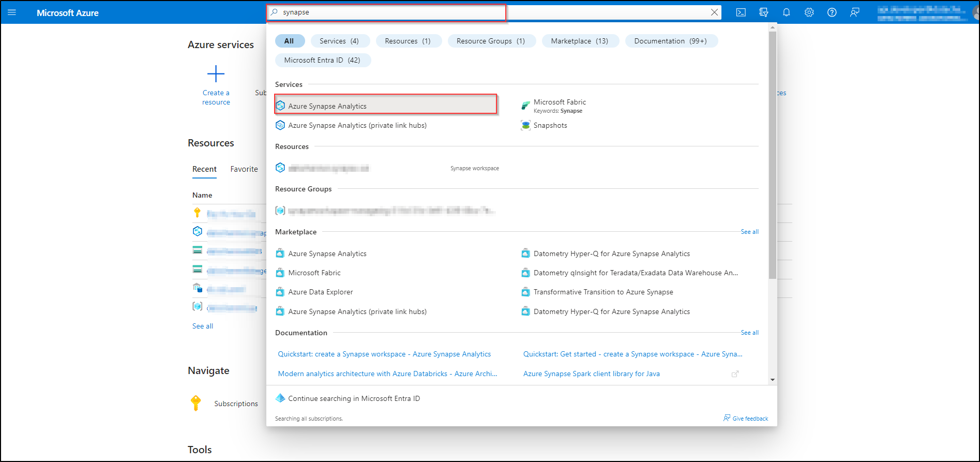Image resolution: width=980 pixels, height=462 pixels.
Task: Click the results scrollbar down arrow
Action: point(773,380)
